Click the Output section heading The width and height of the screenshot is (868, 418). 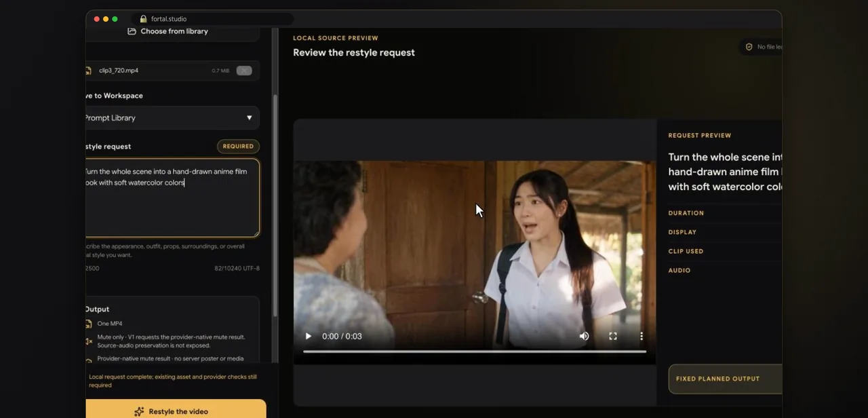point(98,309)
